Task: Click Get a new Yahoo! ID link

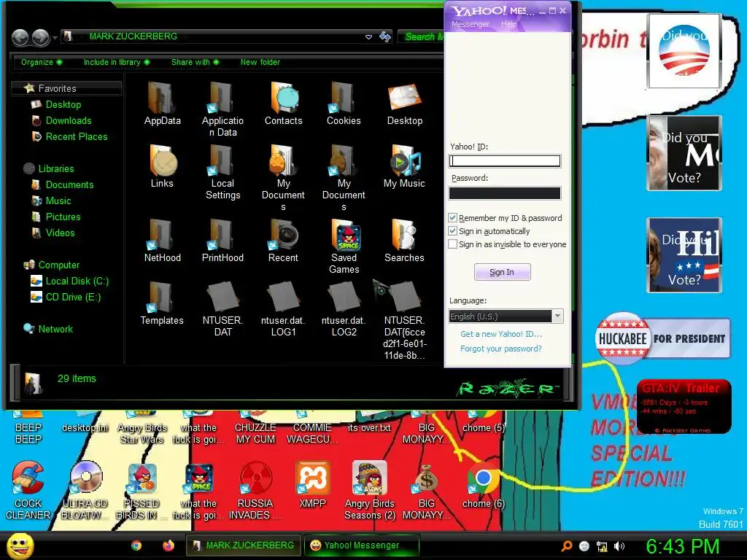Action: click(500, 334)
